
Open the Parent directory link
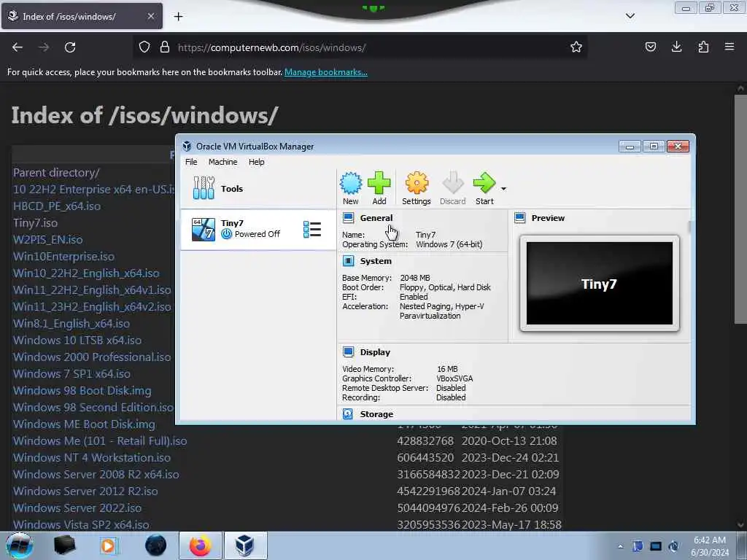pyautogui.click(x=56, y=172)
